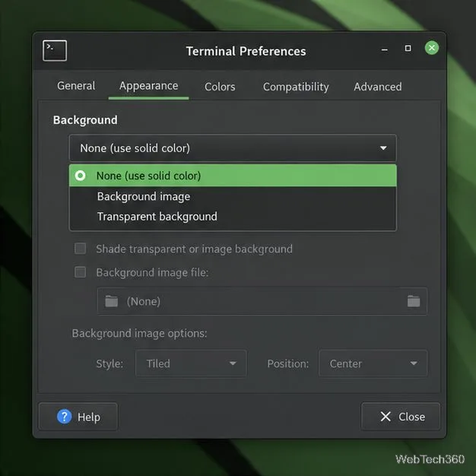Click the Close button
The image size is (476, 476).
[x=401, y=417]
